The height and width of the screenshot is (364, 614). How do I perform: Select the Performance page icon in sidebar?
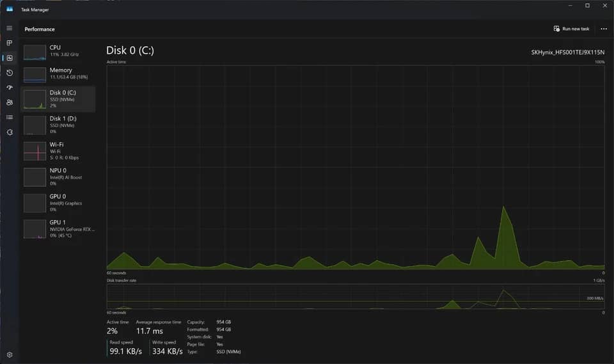click(10, 58)
